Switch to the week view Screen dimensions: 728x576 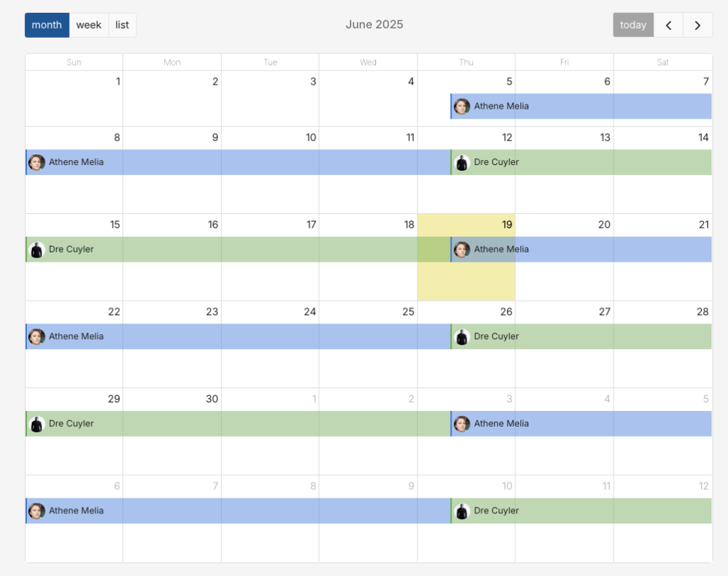(x=89, y=25)
